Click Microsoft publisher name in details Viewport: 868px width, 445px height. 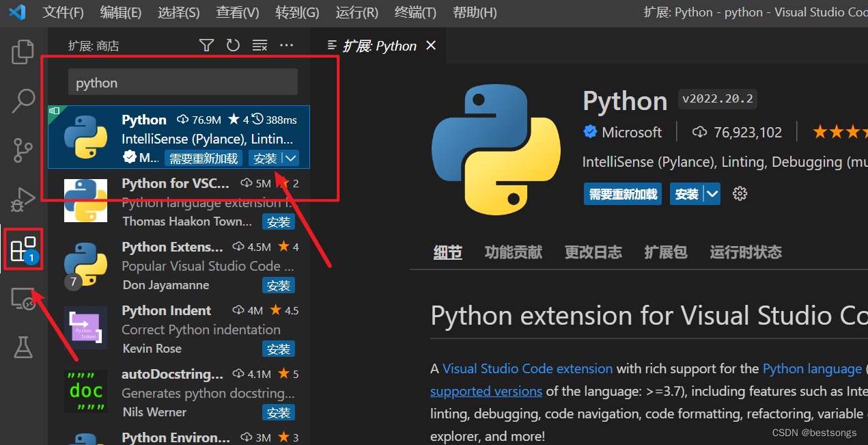pyautogui.click(x=632, y=132)
